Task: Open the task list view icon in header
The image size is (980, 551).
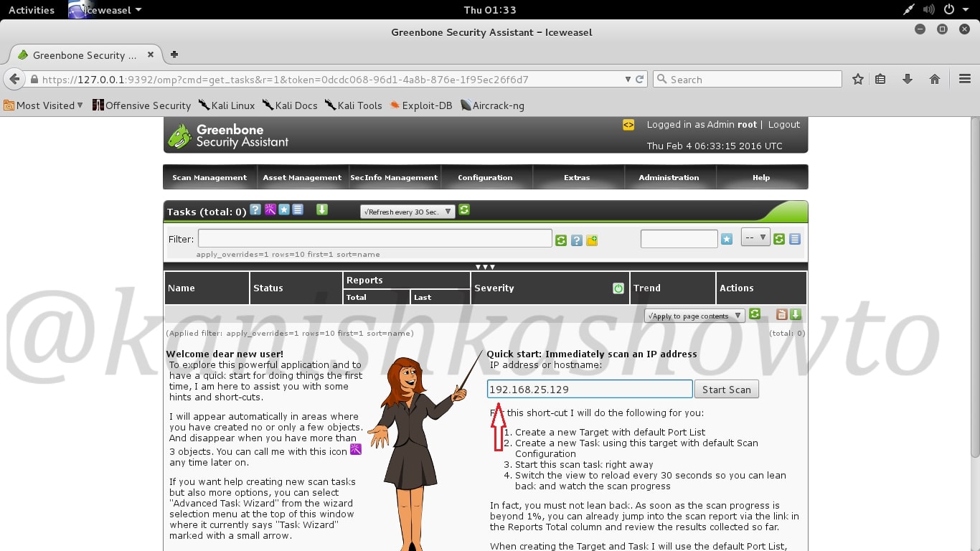Action: 298,210
